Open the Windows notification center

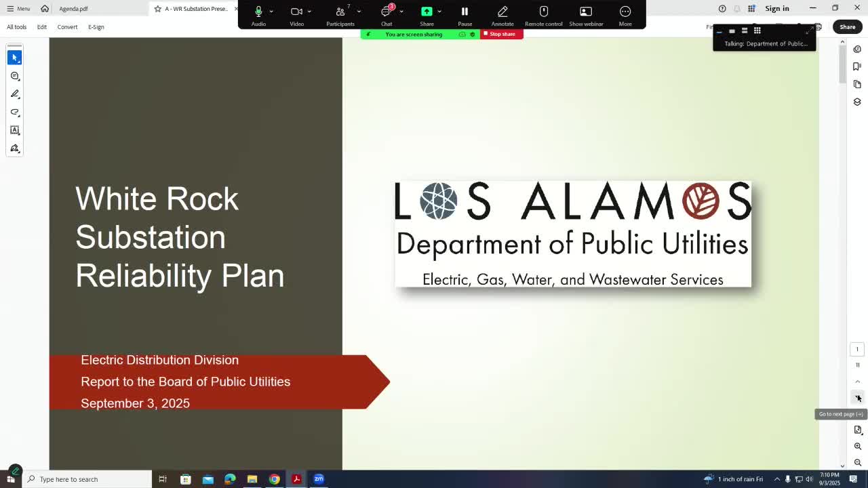click(x=854, y=479)
